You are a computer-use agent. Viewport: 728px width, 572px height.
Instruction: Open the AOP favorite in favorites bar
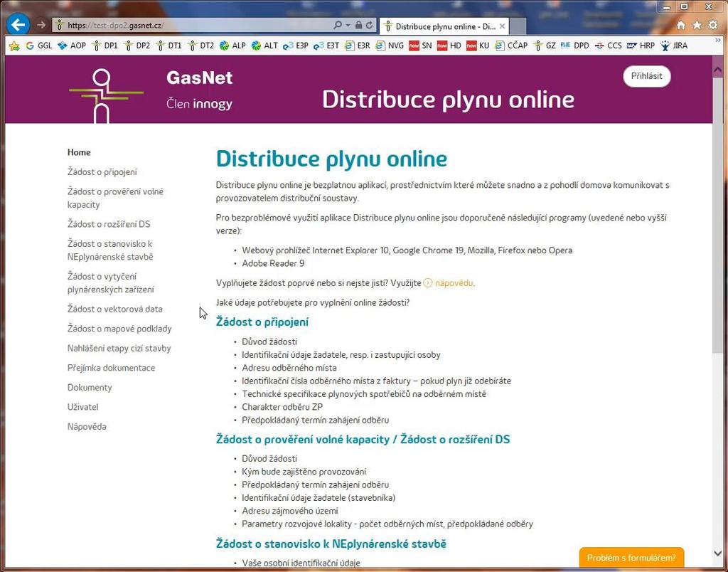72,46
